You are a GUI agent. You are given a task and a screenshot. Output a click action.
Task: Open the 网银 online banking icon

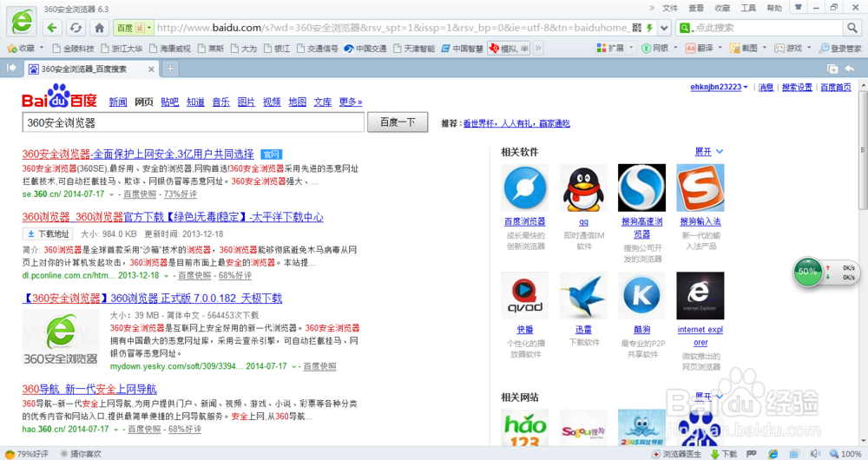tap(646, 48)
